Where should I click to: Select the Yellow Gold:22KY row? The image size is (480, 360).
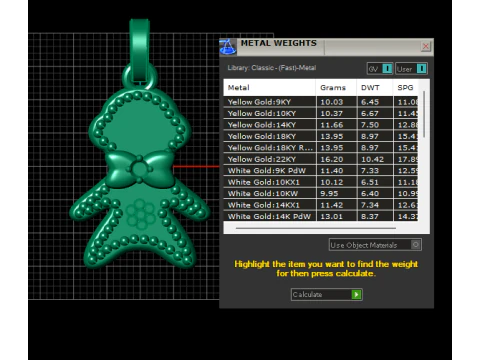click(321, 159)
